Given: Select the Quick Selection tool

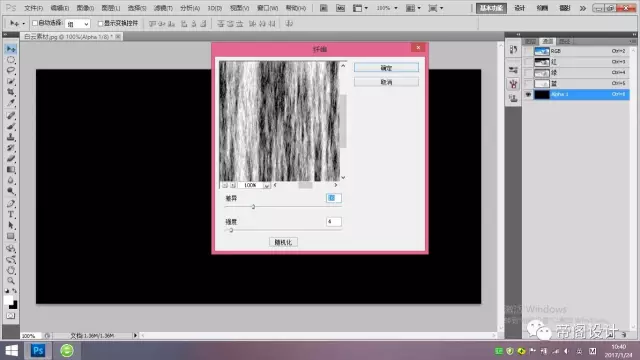Looking at the screenshot, I should (x=11, y=82).
